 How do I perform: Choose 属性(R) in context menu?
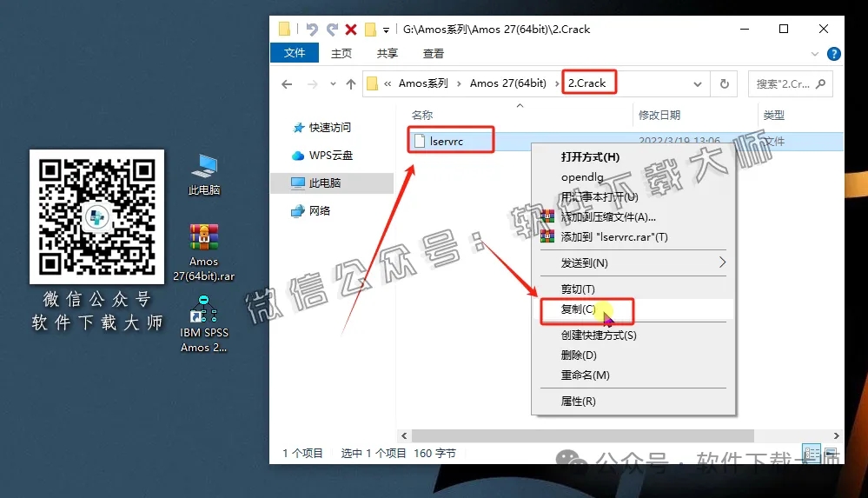[x=578, y=401]
